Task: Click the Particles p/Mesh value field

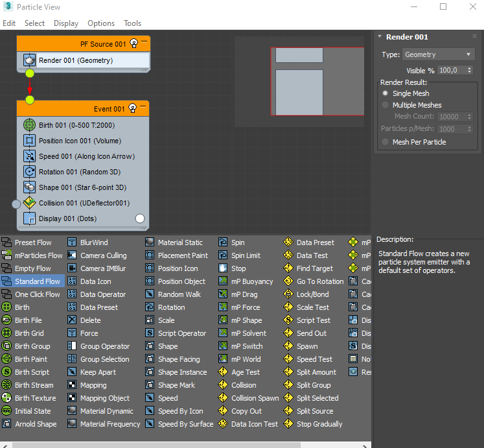Action: pyautogui.click(x=452, y=129)
